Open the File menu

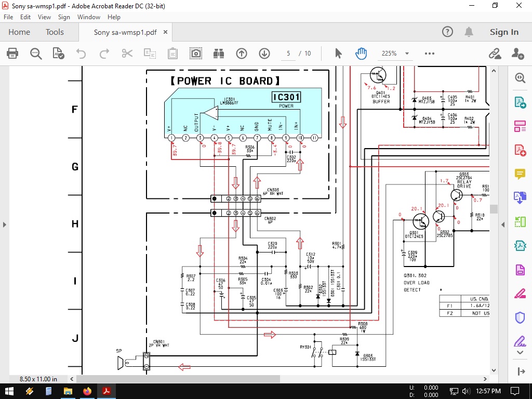[8, 17]
